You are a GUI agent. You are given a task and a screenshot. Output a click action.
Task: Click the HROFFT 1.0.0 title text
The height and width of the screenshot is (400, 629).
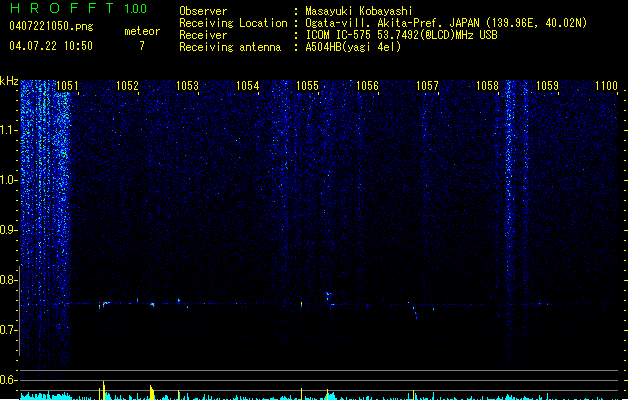[x=78, y=8]
